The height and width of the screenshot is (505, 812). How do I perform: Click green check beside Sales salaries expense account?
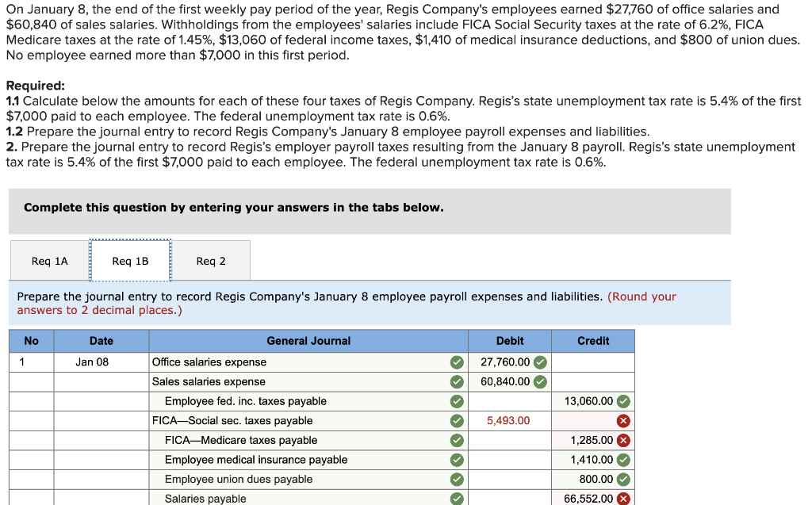click(457, 382)
